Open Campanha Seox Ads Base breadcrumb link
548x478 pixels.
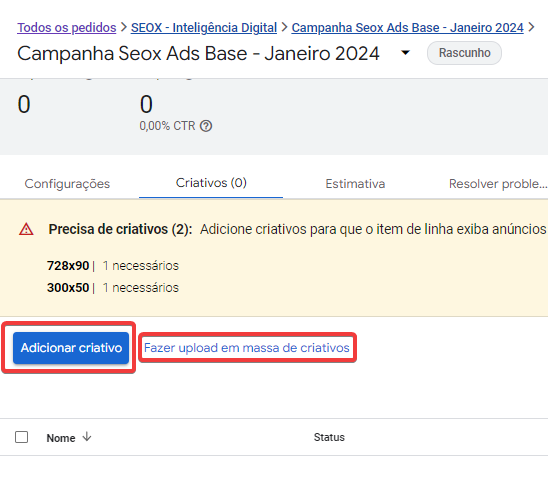(408, 28)
